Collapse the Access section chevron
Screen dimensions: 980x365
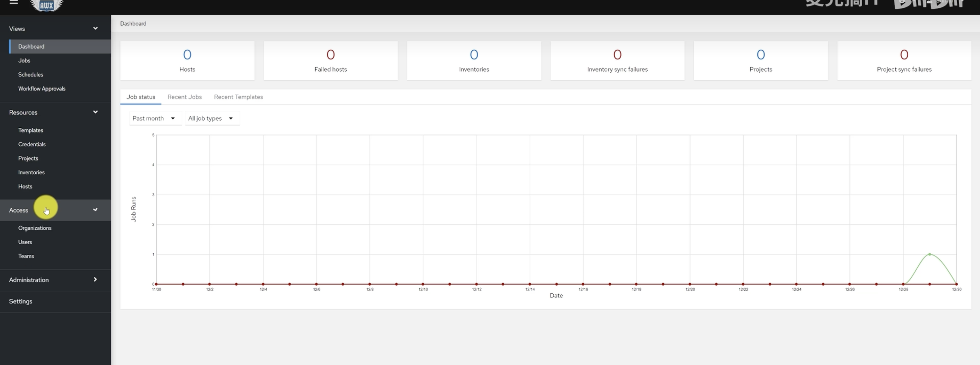point(95,210)
